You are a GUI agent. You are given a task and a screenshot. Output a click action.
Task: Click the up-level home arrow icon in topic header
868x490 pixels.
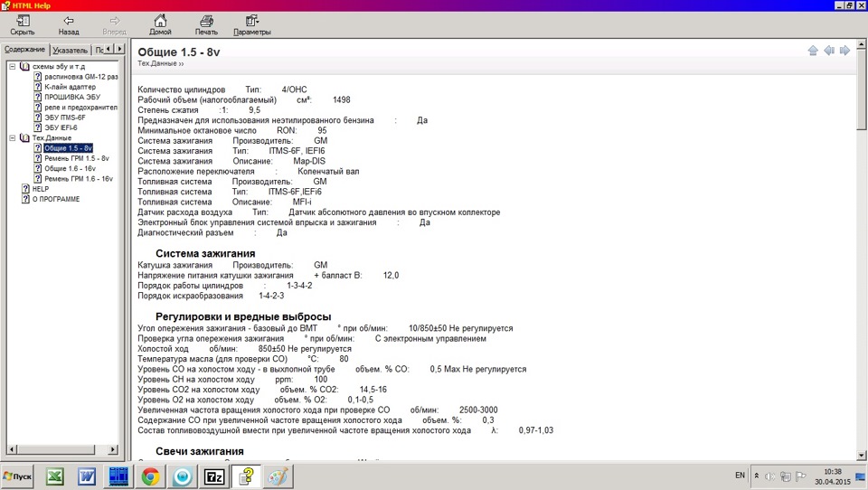pyautogui.click(x=813, y=51)
